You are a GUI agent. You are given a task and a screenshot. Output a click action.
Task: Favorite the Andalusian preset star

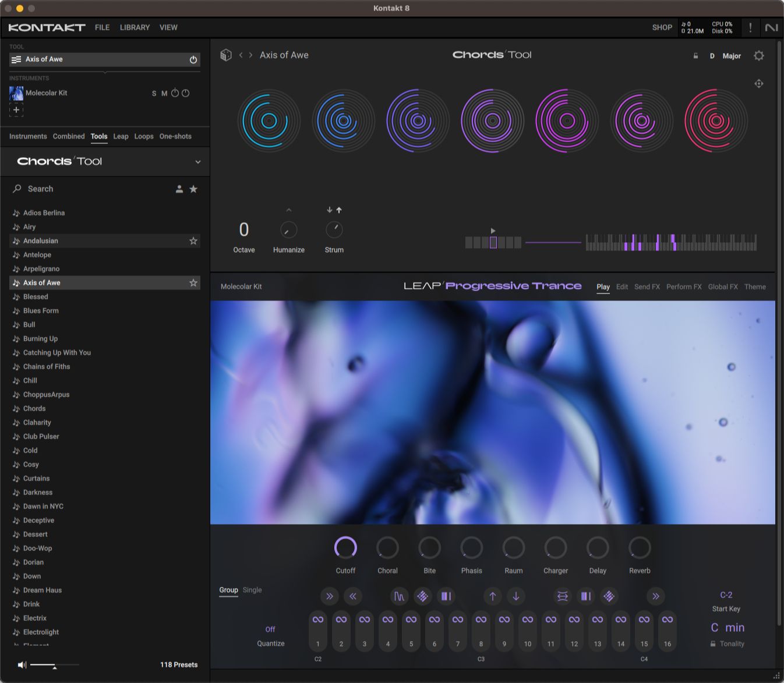193,240
